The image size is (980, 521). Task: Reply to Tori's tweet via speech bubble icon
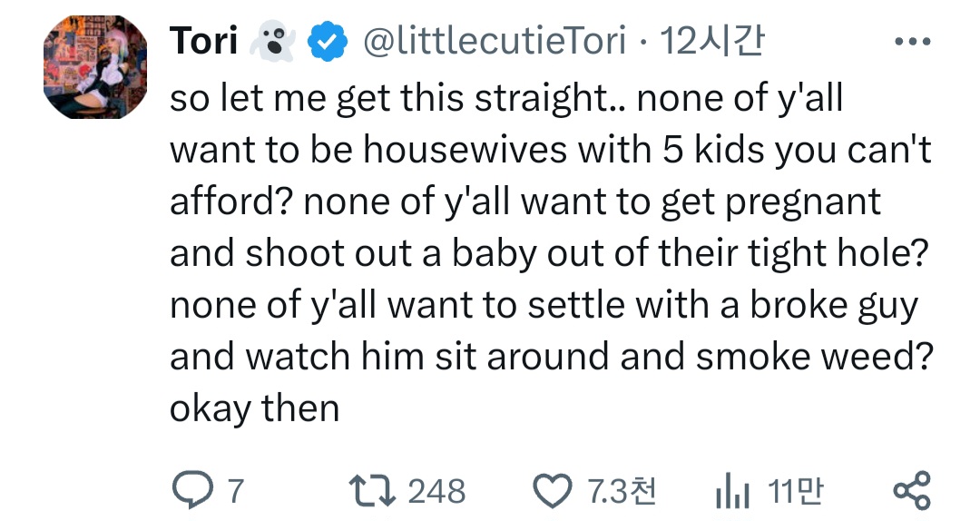[x=191, y=491]
